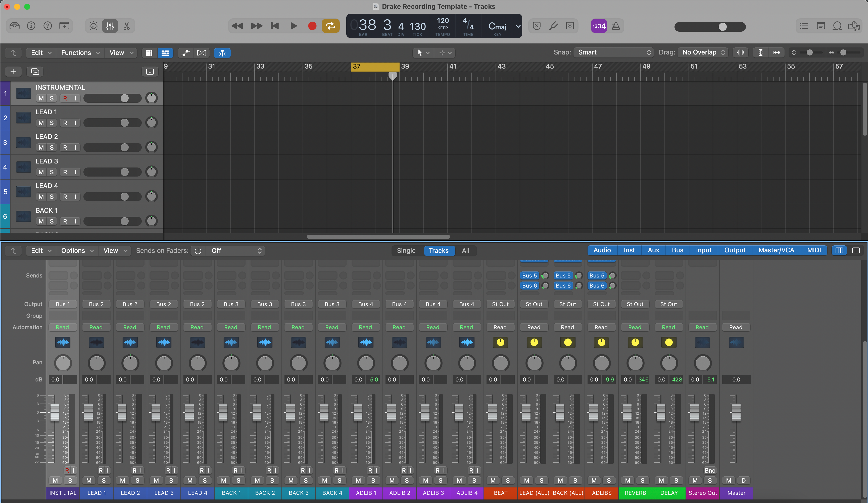The image size is (868, 503).
Task: Open the Snap Smart dropdown
Action: coord(614,52)
